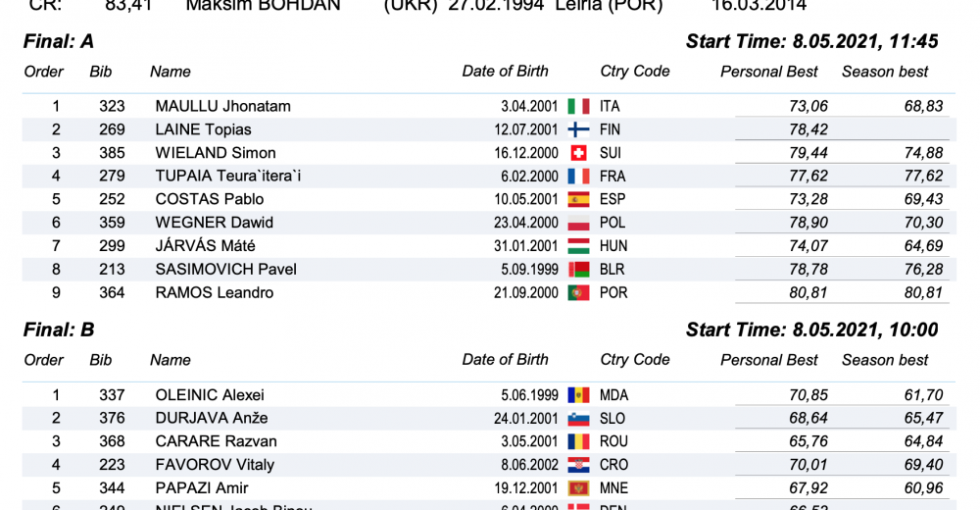The height and width of the screenshot is (510, 980).
Task: Click the Date of Birth header in Final A
Action: [x=506, y=72]
